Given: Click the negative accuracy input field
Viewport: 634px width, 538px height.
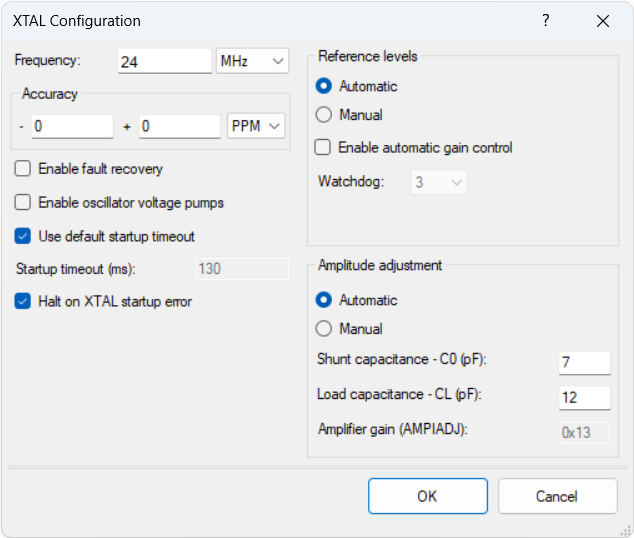Looking at the screenshot, I should (x=72, y=126).
